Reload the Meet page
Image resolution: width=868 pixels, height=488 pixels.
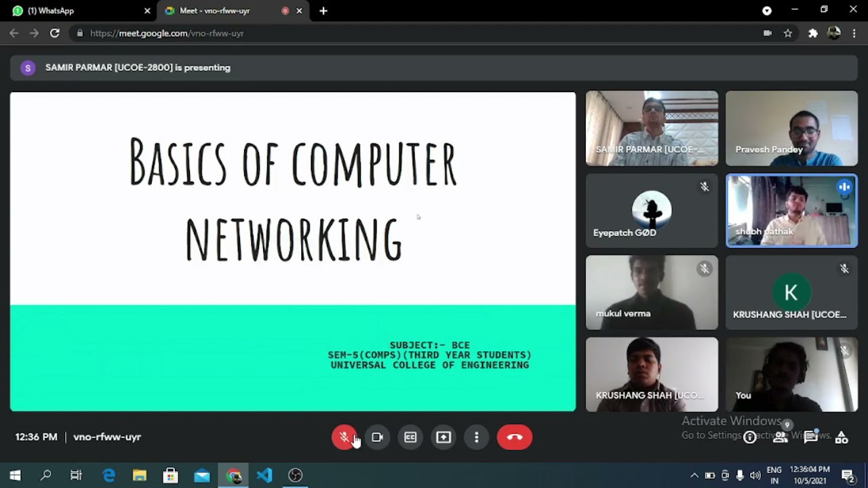55,33
